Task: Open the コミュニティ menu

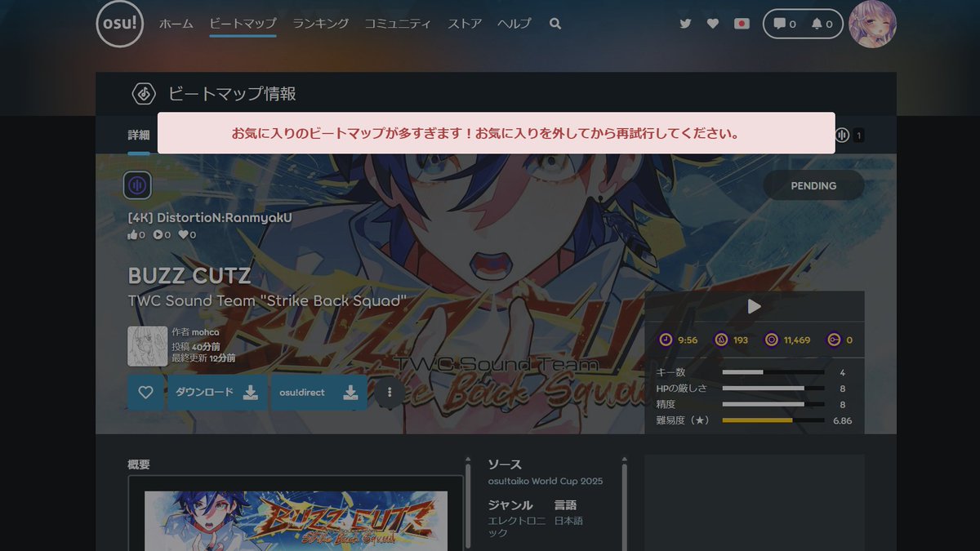Action: [398, 24]
